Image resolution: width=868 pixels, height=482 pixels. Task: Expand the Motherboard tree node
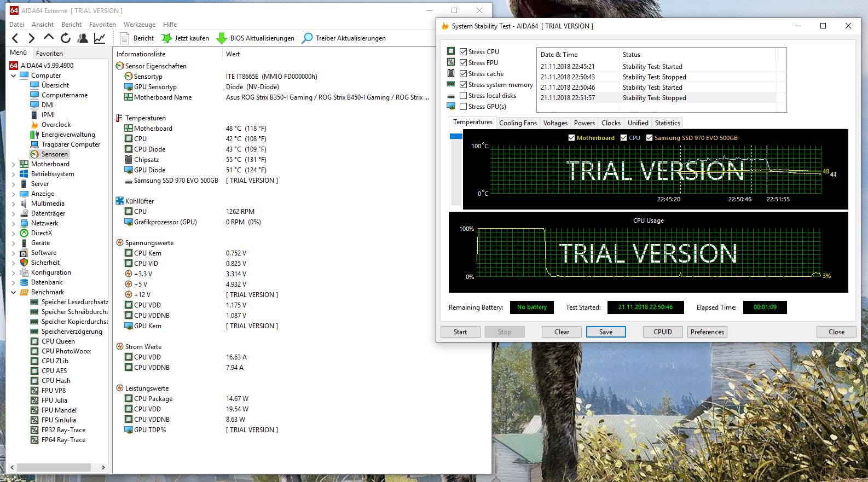pos(14,164)
